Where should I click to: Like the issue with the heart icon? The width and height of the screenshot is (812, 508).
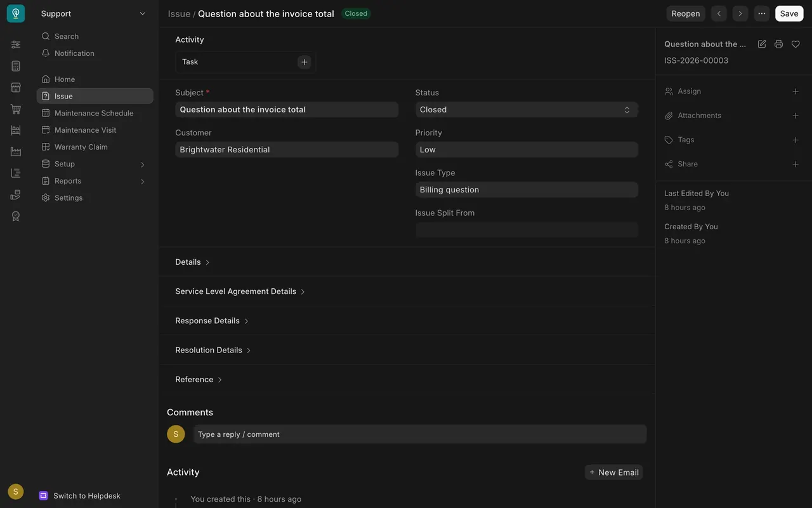point(796,44)
